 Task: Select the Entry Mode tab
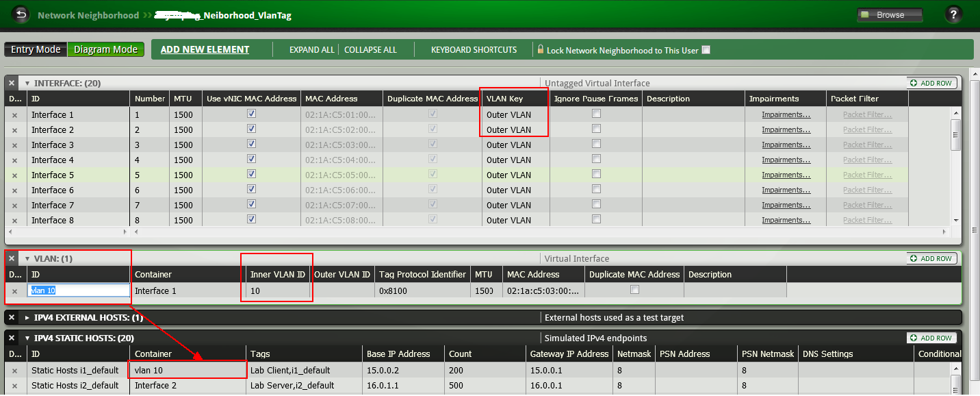35,49
